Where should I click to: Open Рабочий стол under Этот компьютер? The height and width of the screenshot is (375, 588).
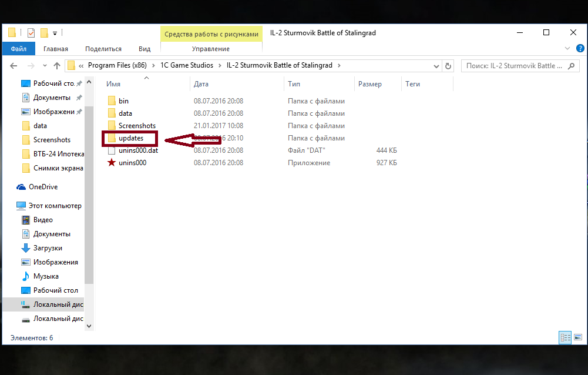55,290
